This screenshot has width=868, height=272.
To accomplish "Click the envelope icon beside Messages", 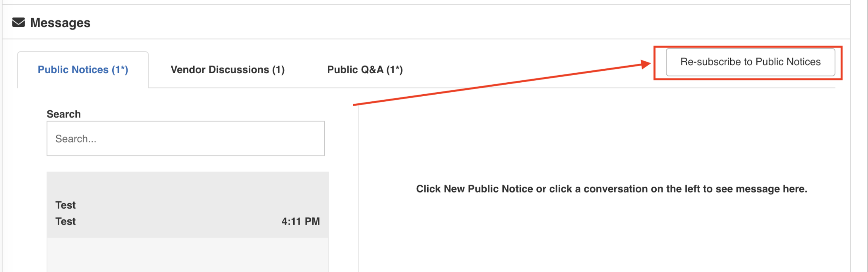I will pos(18,23).
